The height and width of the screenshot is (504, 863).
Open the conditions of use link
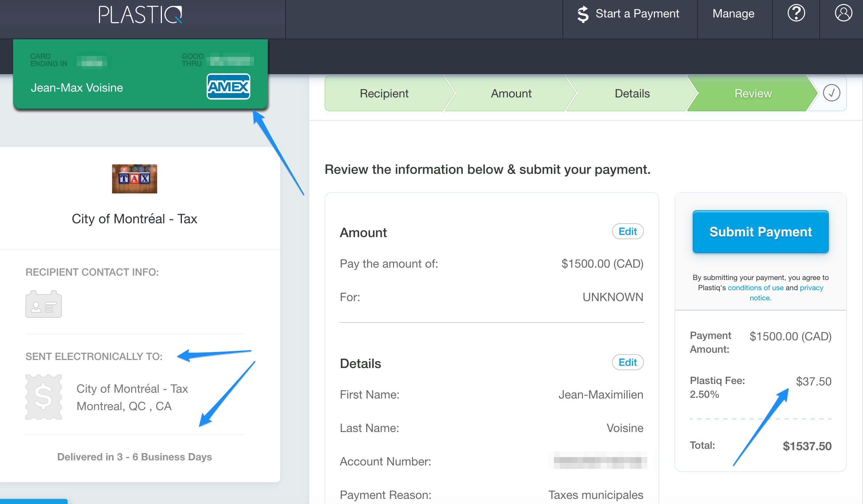(x=755, y=288)
